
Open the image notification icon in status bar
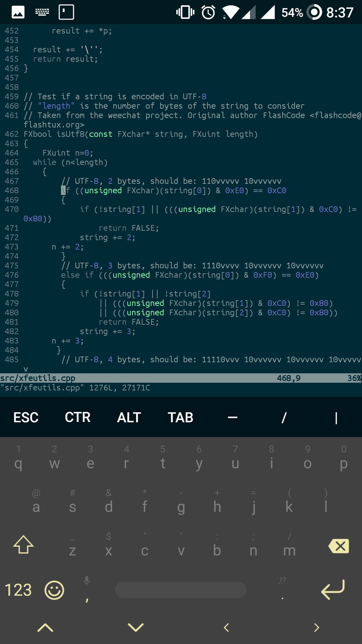(18, 12)
